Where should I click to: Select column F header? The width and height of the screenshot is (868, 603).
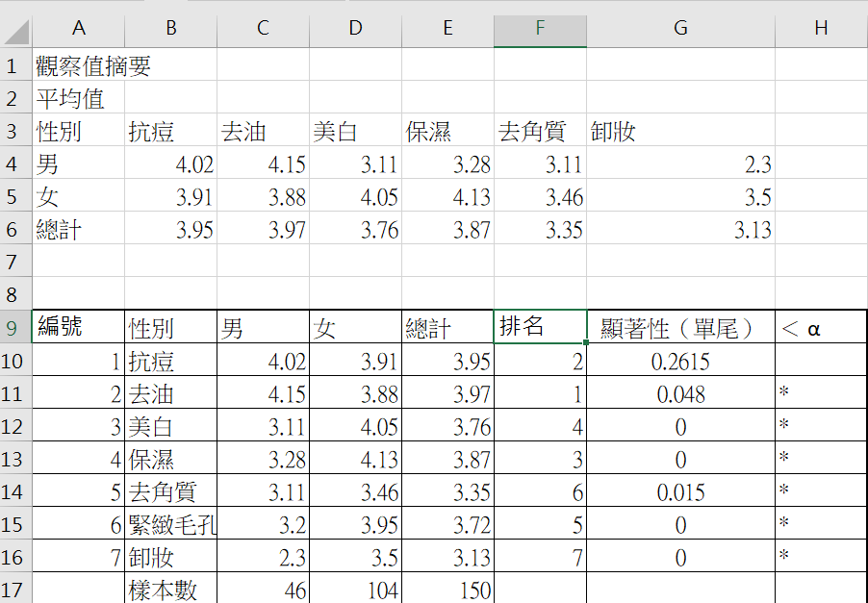tap(540, 29)
